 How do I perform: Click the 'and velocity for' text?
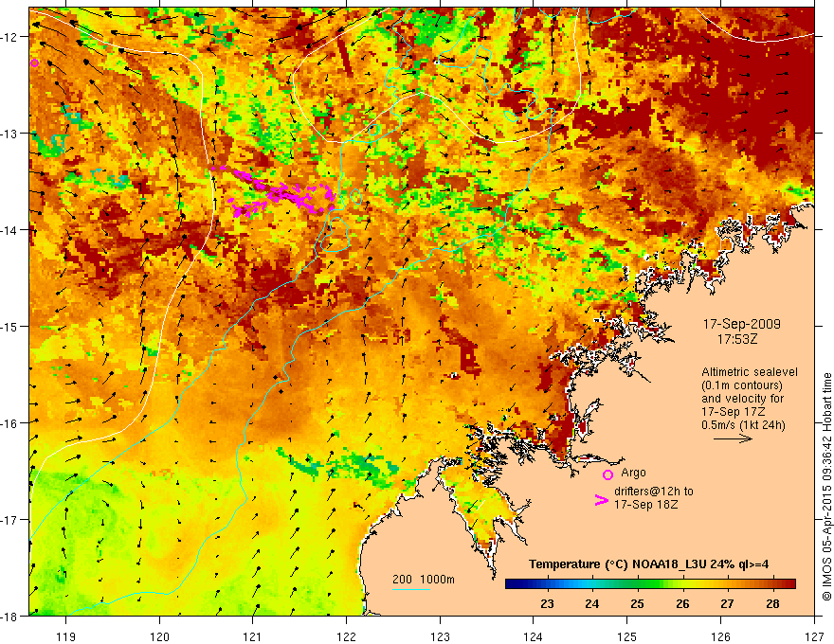(742, 399)
